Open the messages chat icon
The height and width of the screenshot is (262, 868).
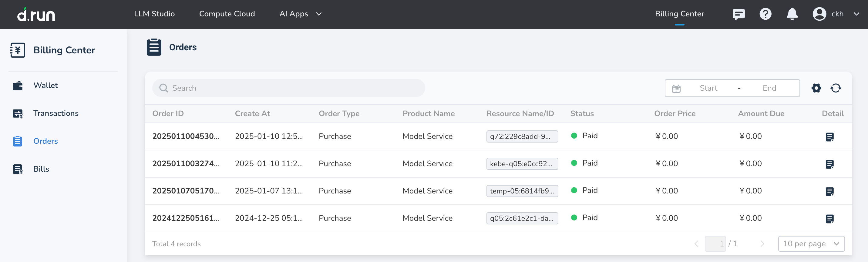point(738,14)
